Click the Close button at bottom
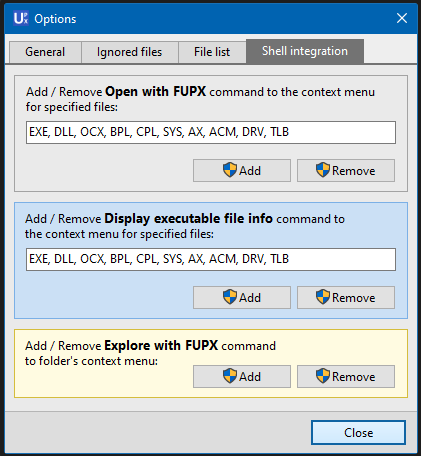The width and height of the screenshot is (421, 456). (x=358, y=432)
